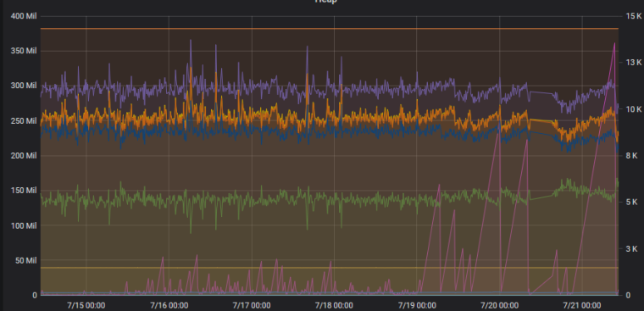Click the 100 Mil y-axis label
The width and height of the screenshot is (644, 311).
[23, 226]
